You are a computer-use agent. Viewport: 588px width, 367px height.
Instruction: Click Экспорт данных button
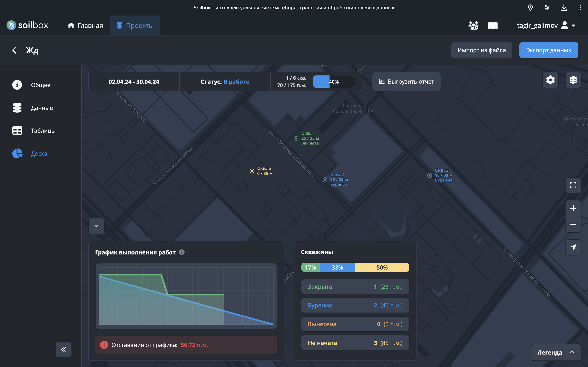(548, 50)
